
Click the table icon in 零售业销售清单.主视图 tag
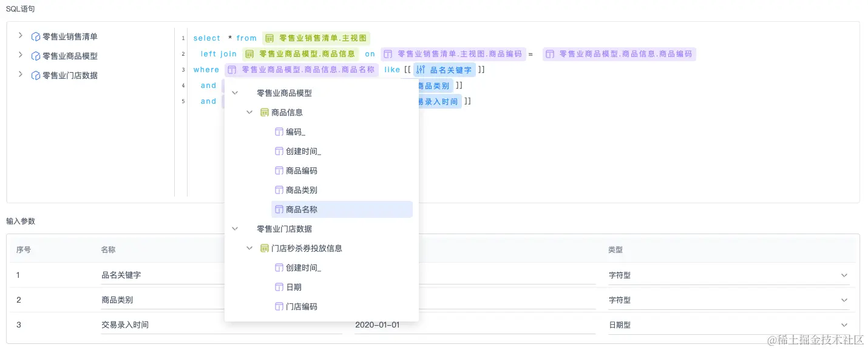pyautogui.click(x=270, y=38)
